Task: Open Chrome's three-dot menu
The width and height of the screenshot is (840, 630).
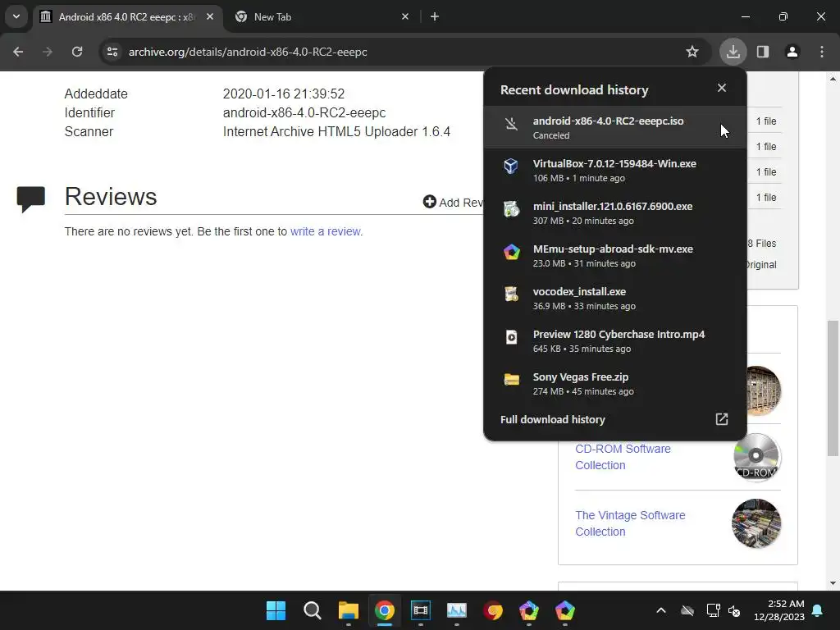Action: pos(822,52)
